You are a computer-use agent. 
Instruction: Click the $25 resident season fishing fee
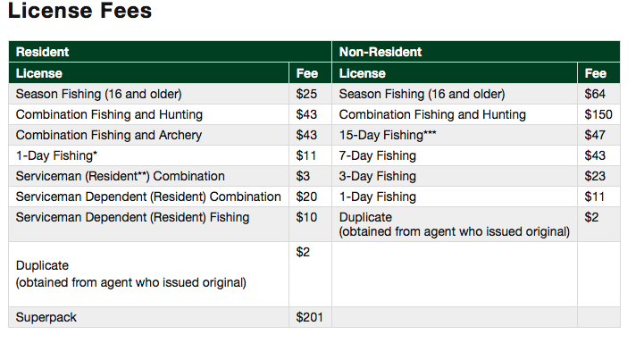tap(306, 94)
